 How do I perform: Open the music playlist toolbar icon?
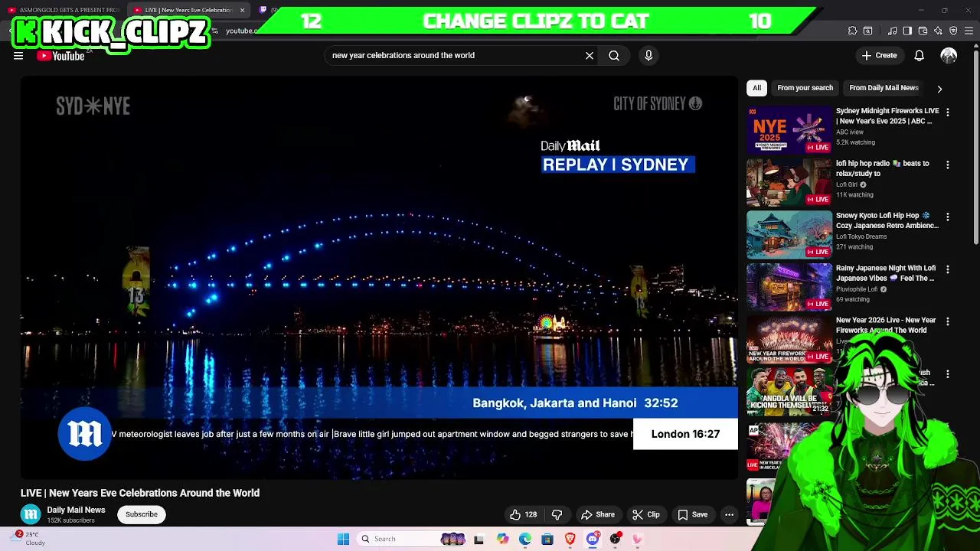click(893, 31)
